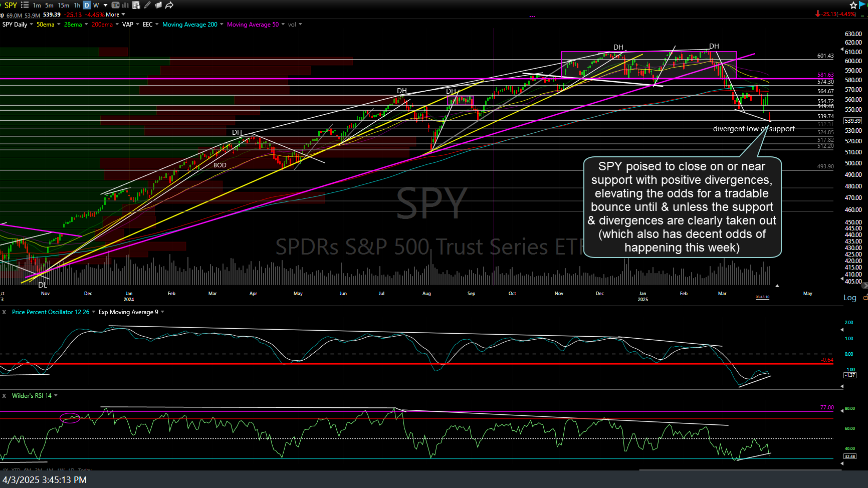This screenshot has width=868, height=488.
Task: Click the share arrow icon
Action: 169,5
